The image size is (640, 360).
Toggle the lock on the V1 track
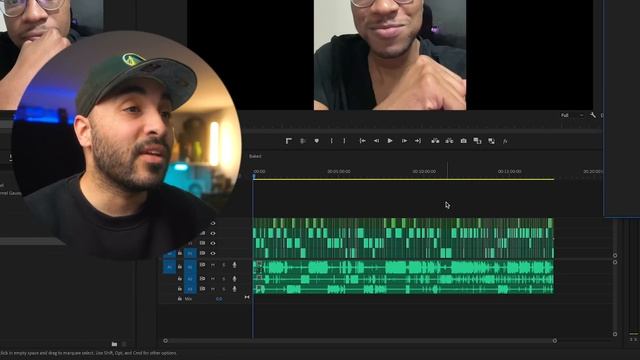coord(180,253)
